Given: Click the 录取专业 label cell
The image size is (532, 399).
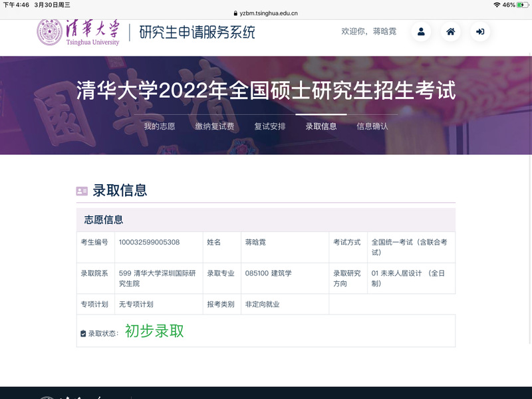Looking at the screenshot, I should [x=222, y=278].
